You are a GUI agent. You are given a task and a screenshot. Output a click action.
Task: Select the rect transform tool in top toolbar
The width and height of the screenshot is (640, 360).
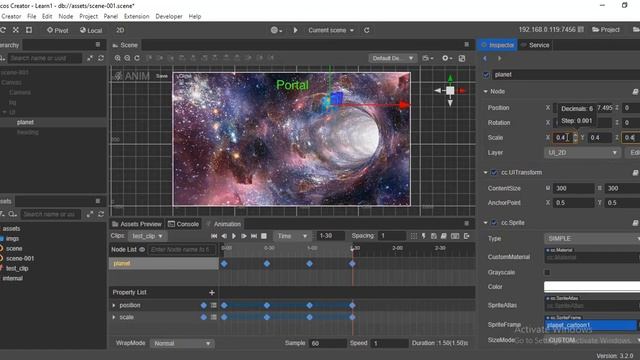29,30
